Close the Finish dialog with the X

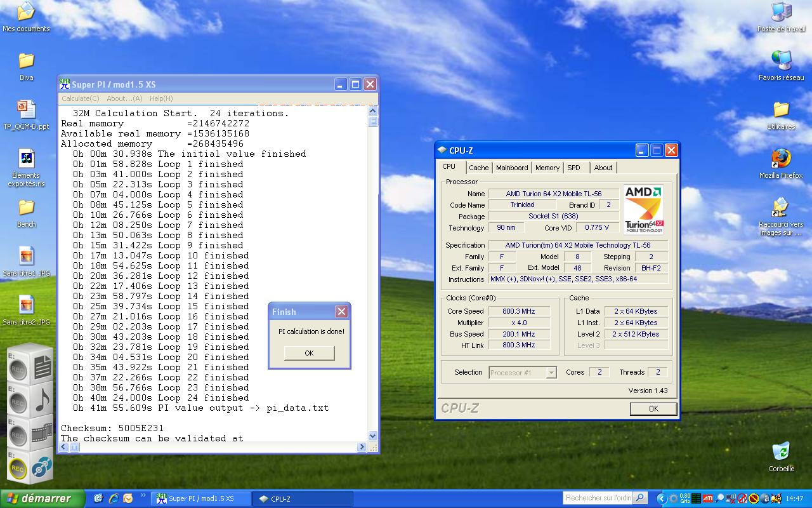pyautogui.click(x=341, y=311)
